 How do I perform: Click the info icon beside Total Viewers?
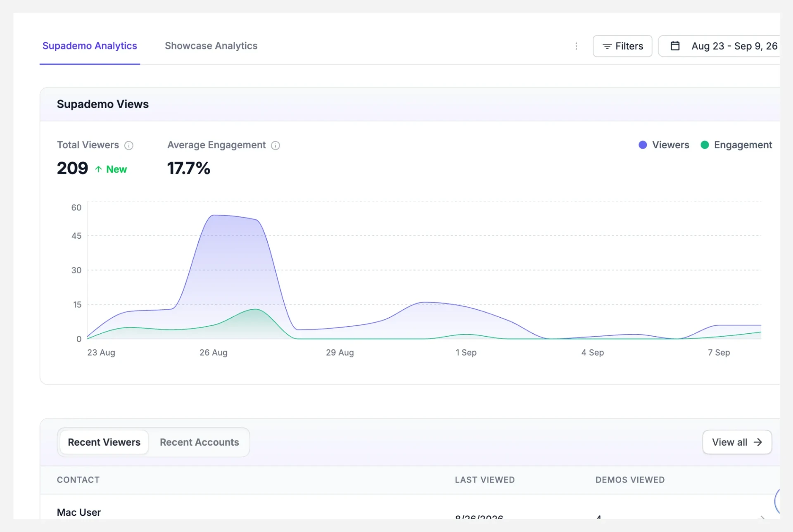tap(129, 145)
